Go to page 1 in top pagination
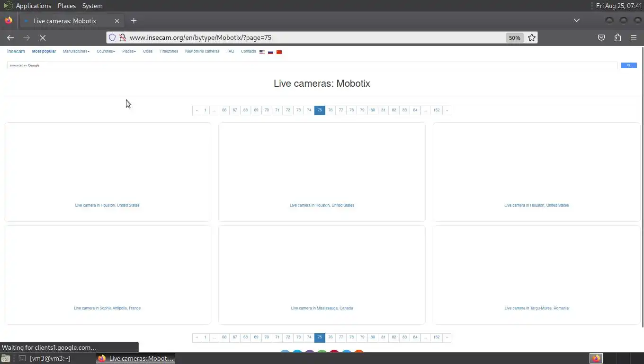The width and height of the screenshot is (644, 364). click(205, 110)
